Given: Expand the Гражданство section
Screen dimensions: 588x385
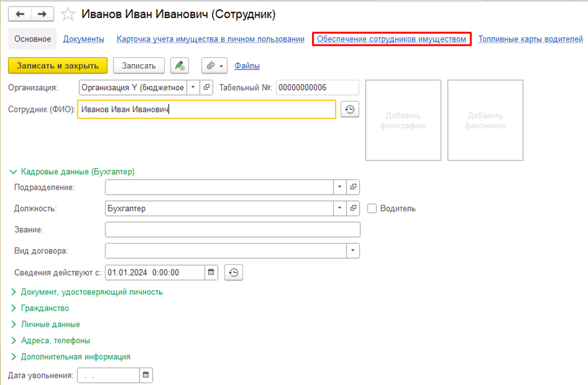Looking at the screenshot, I should point(40,308).
